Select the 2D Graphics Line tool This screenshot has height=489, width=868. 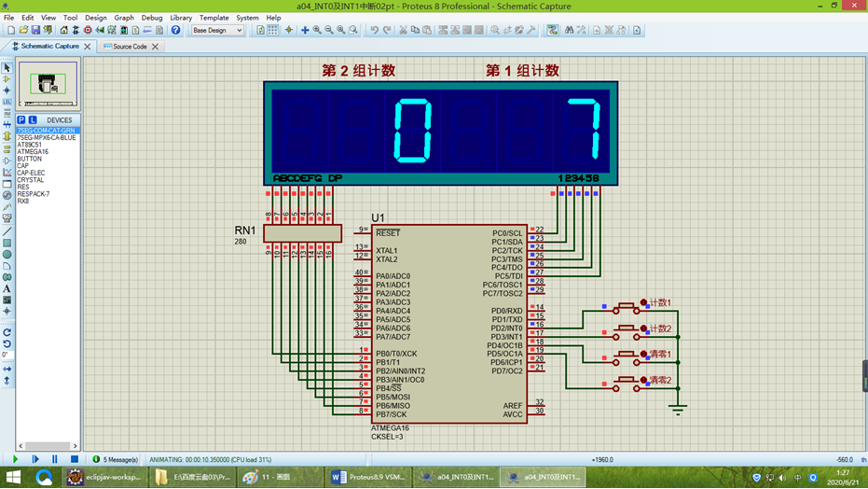tap(7, 231)
